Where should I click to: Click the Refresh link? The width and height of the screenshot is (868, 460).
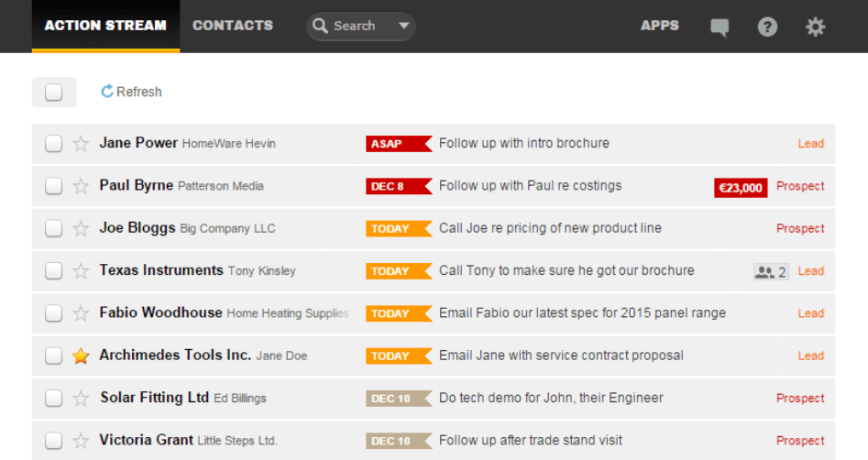(x=132, y=92)
